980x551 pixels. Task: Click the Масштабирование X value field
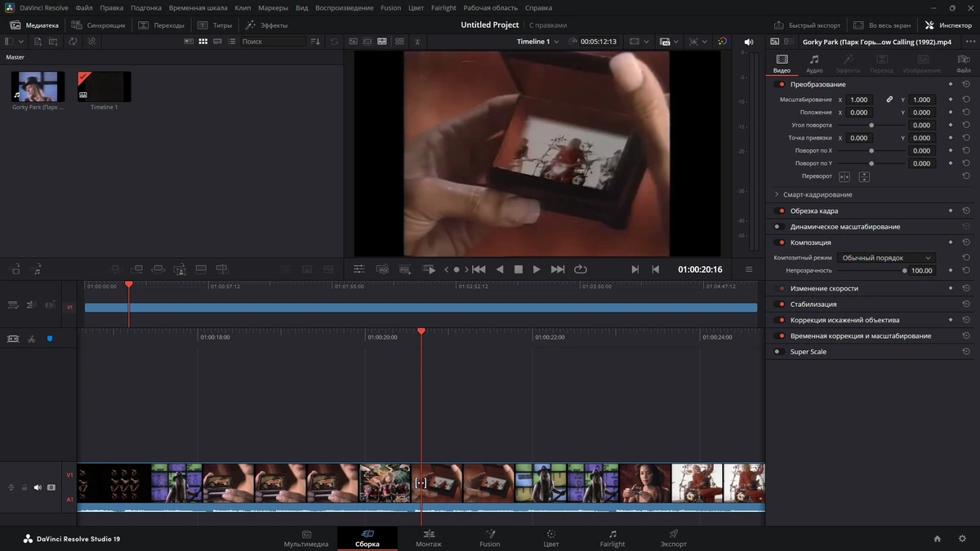859,100
